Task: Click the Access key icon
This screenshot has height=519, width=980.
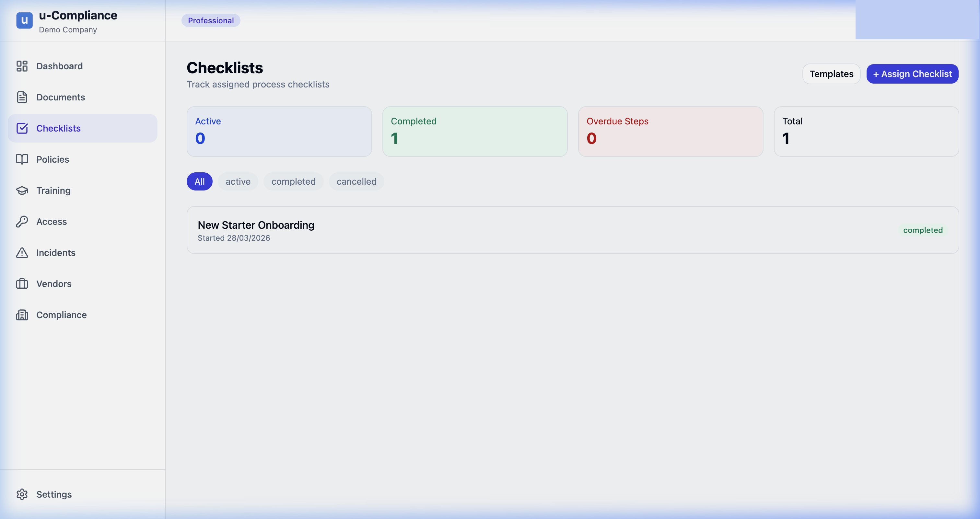Action: [22, 221]
